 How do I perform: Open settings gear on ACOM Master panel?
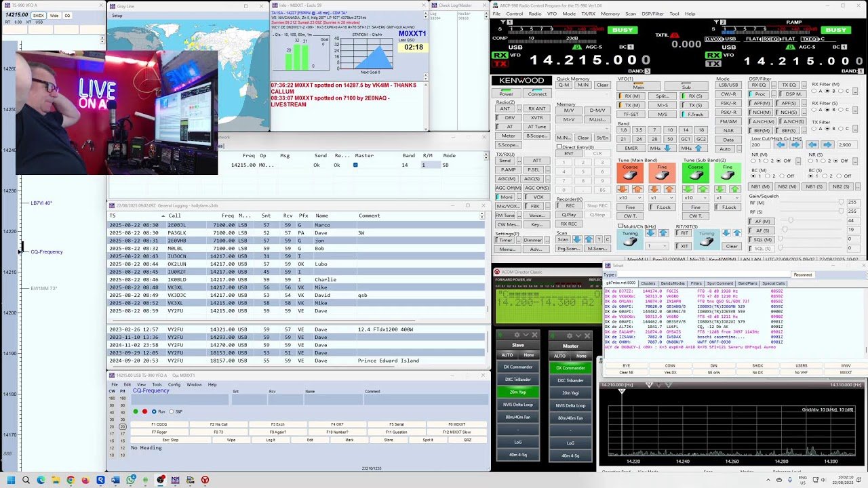pos(570,335)
